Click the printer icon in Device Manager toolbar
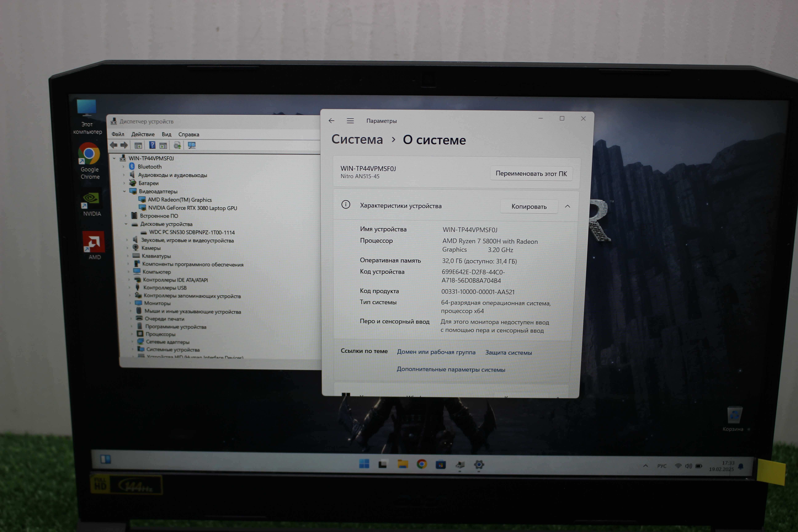 coord(177,146)
